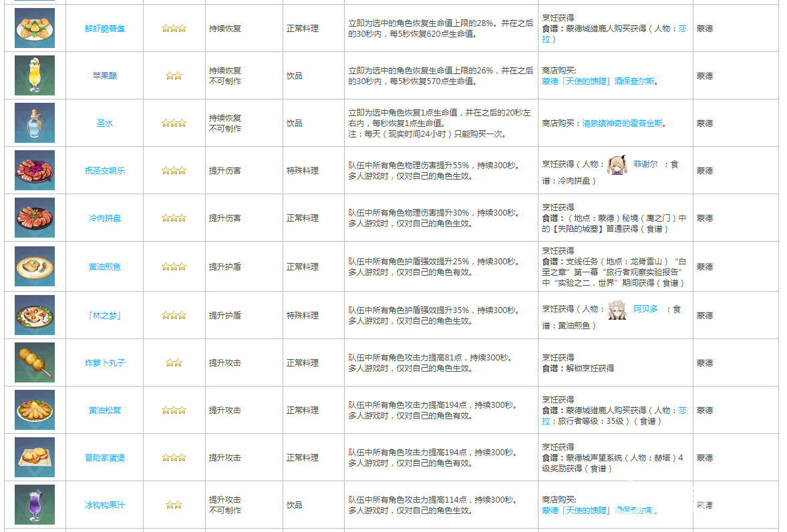Click the 菲谢尔 character avatar
Image resolution: width=787 pixels, height=532 pixels.
616,165
